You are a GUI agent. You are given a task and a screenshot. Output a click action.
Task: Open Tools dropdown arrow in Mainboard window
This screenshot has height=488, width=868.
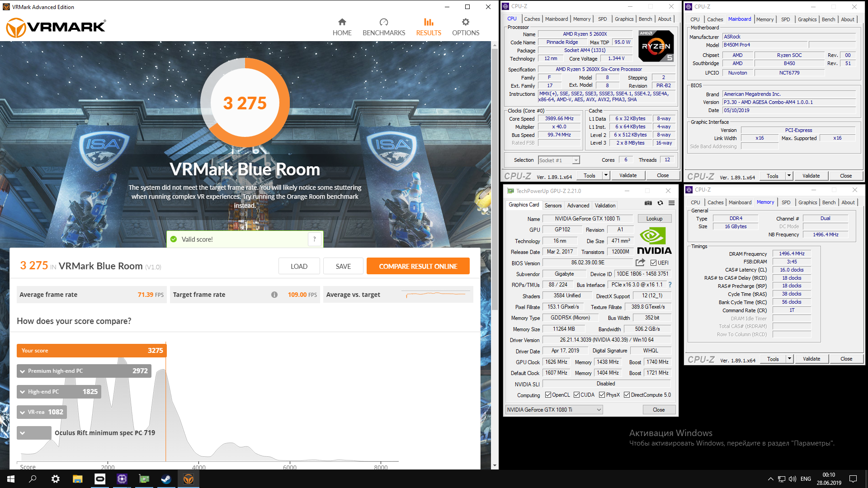click(789, 176)
